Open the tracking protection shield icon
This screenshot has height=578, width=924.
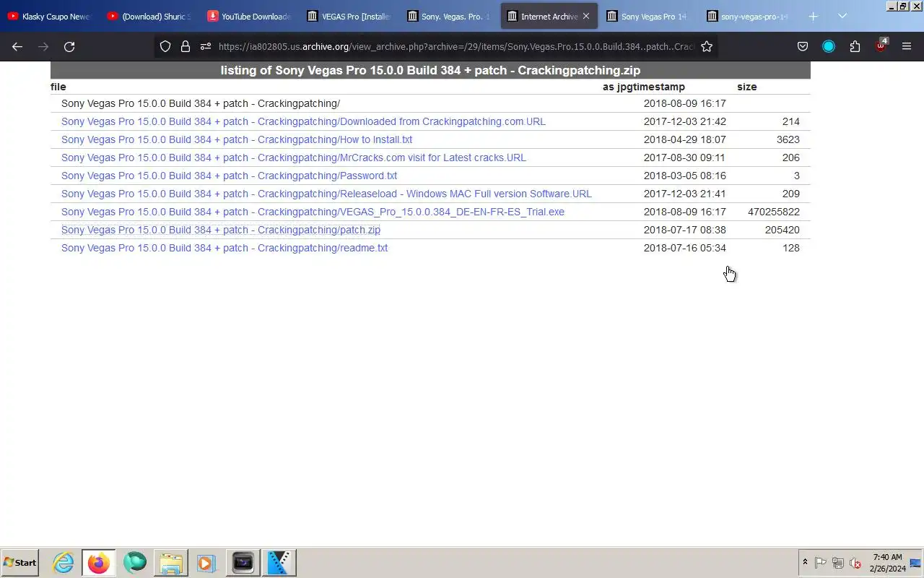click(x=165, y=46)
